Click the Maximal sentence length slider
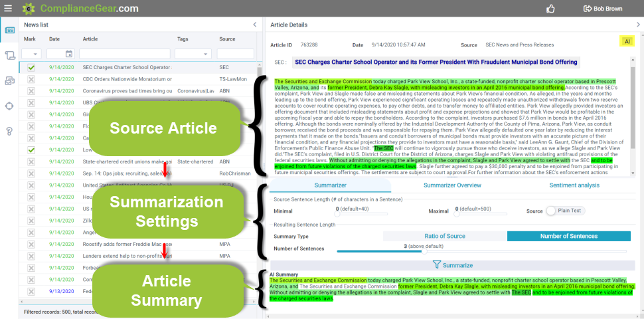The image size is (644, 319). (481, 214)
